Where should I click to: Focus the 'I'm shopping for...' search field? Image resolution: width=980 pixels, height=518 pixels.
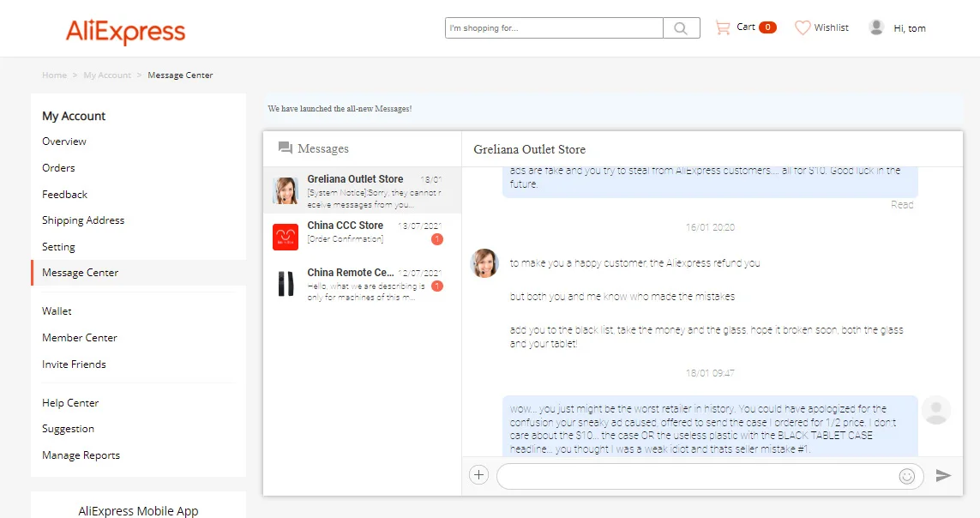554,28
